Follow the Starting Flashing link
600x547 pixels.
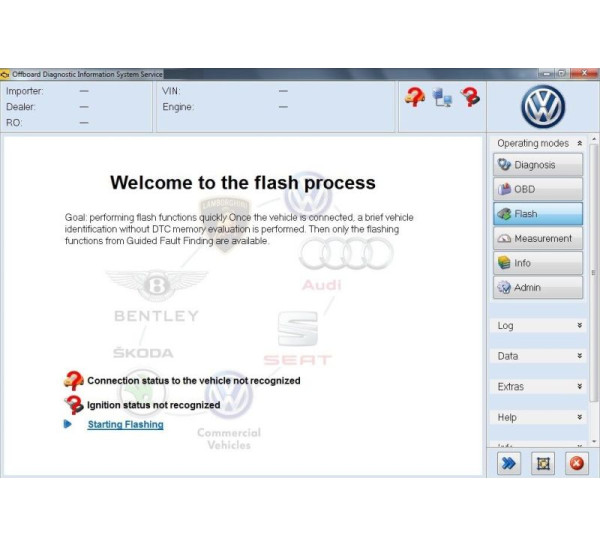coord(125,424)
